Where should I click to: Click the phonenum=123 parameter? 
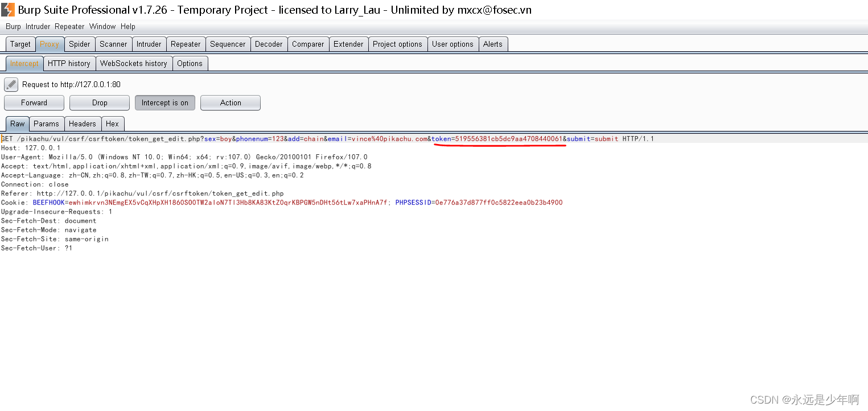point(260,139)
